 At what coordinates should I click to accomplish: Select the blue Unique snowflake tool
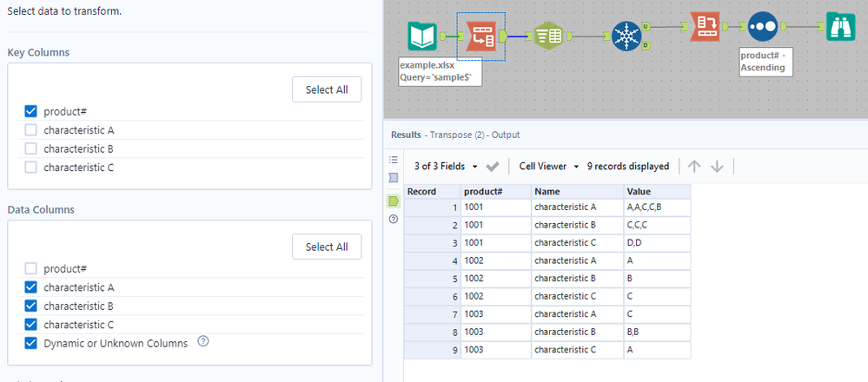tap(626, 36)
